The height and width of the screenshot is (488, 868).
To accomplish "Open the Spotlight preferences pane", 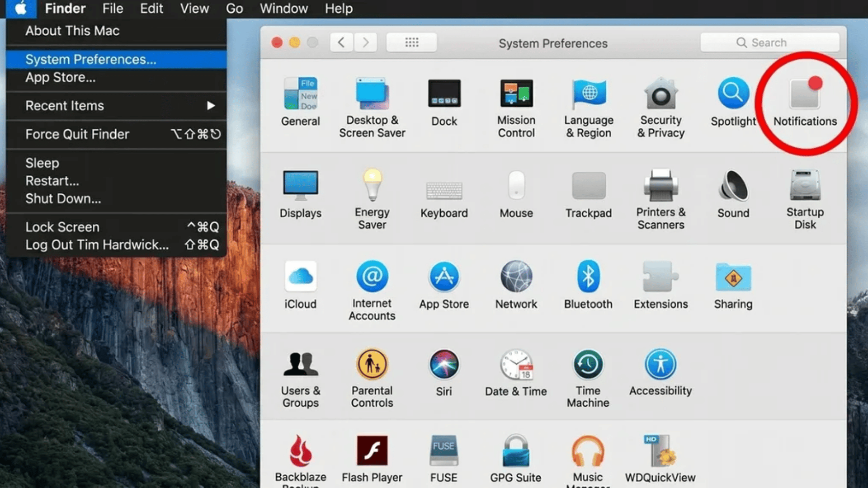I will click(733, 102).
